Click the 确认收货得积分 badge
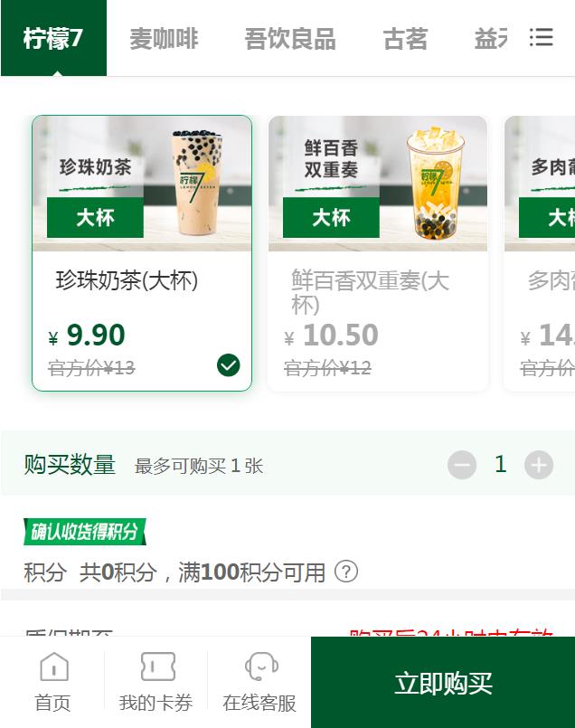The width and height of the screenshot is (575, 728). pyautogui.click(x=85, y=532)
